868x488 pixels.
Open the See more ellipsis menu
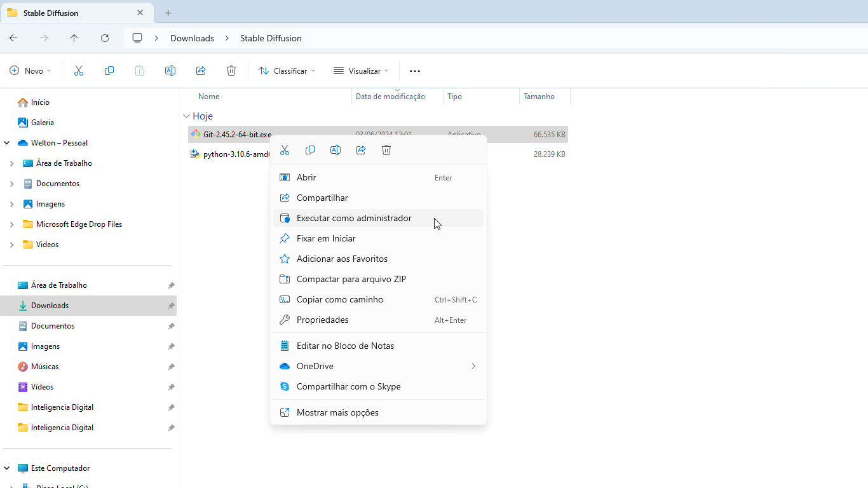415,71
